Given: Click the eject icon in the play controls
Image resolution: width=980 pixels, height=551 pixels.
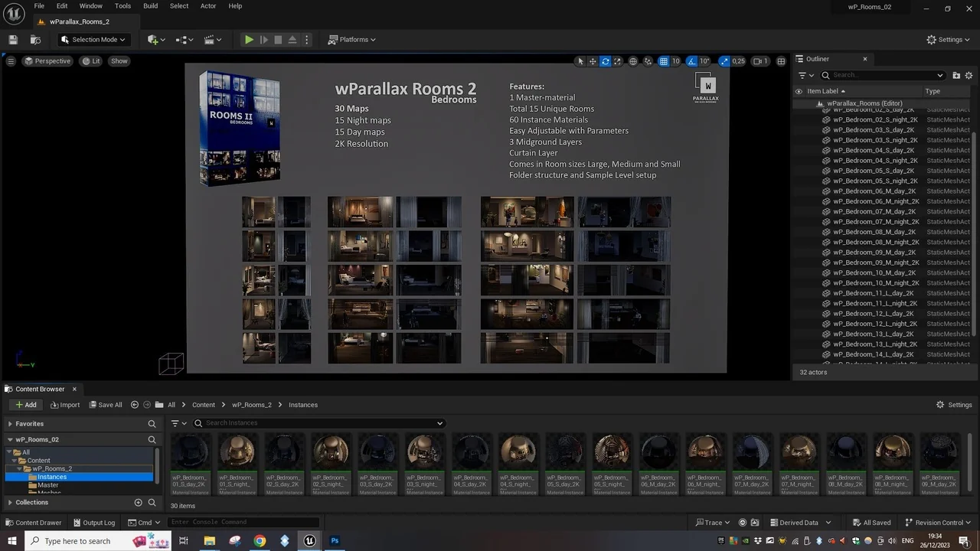Looking at the screenshot, I should 292,40.
